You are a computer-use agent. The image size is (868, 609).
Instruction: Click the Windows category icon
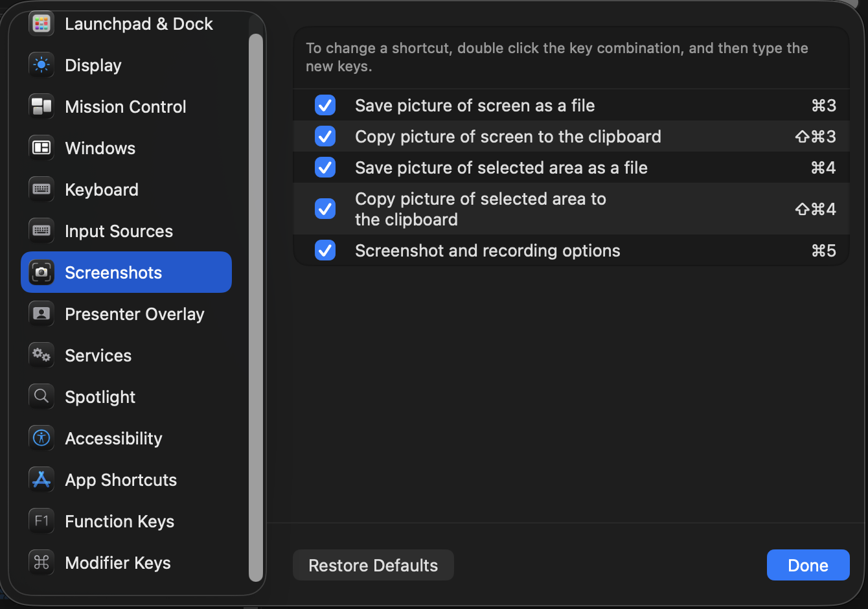tap(41, 148)
